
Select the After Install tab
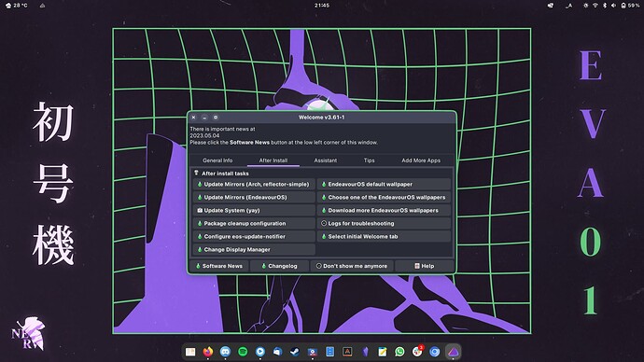[x=273, y=160]
